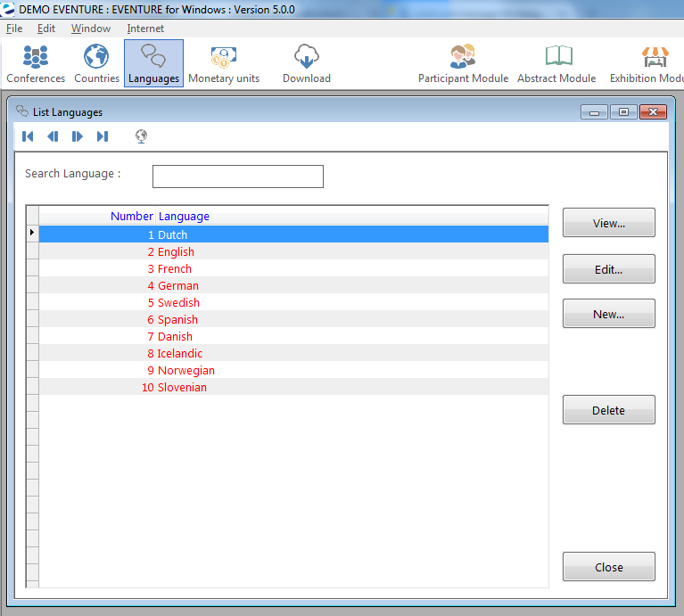Launch the Participant Module
The height and width of the screenshot is (616, 684).
point(463,63)
